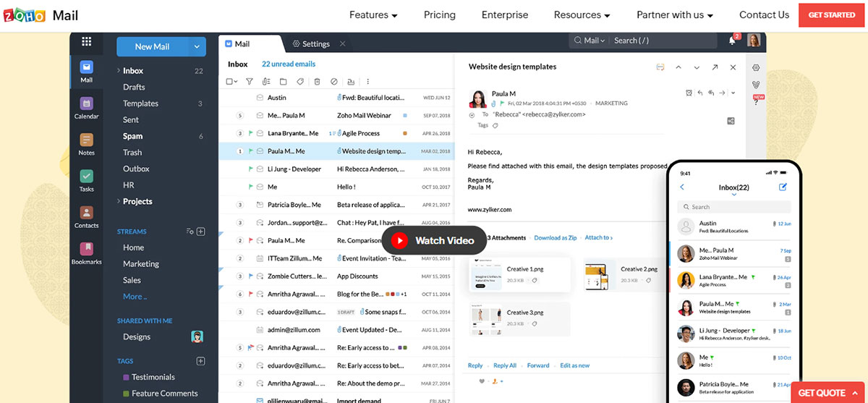
Task: Play the Watch Video button
Action: coord(434,240)
